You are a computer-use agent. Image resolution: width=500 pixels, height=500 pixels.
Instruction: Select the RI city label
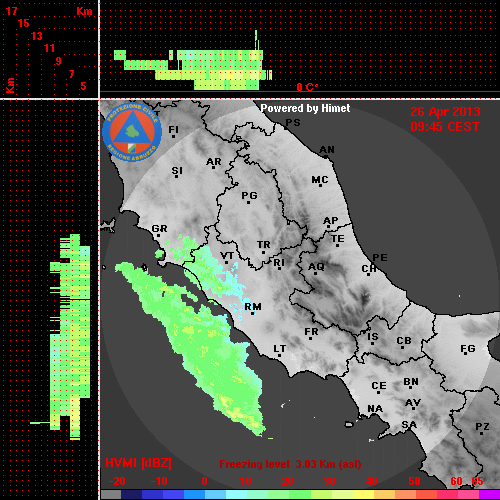click(279, 263)
